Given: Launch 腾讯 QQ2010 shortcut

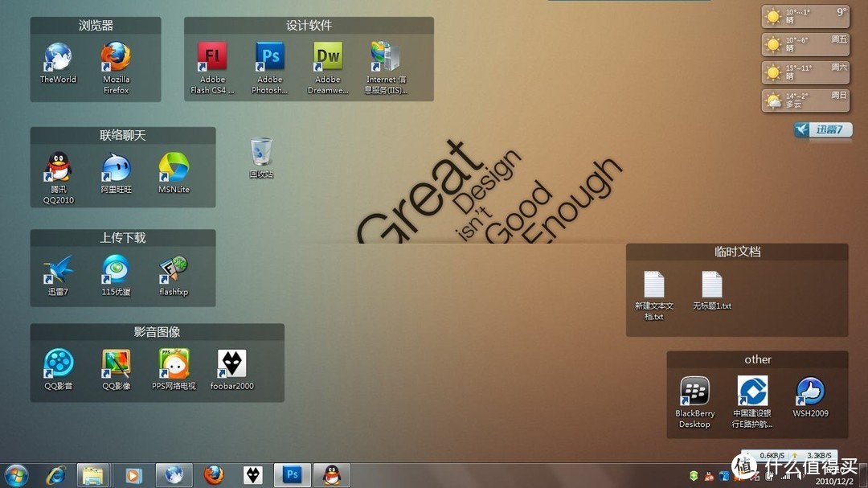Looking at the screenshot, I should pos(58,177).
